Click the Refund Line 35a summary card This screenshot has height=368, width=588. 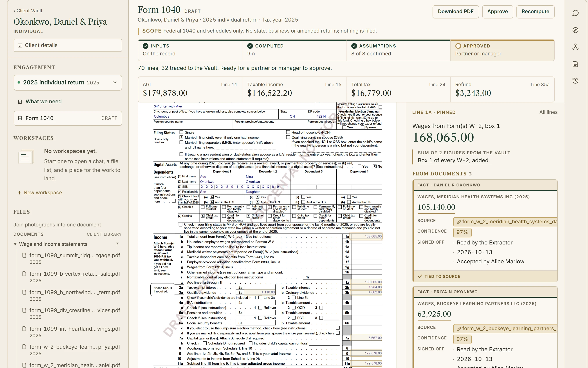tap(502, 89)
